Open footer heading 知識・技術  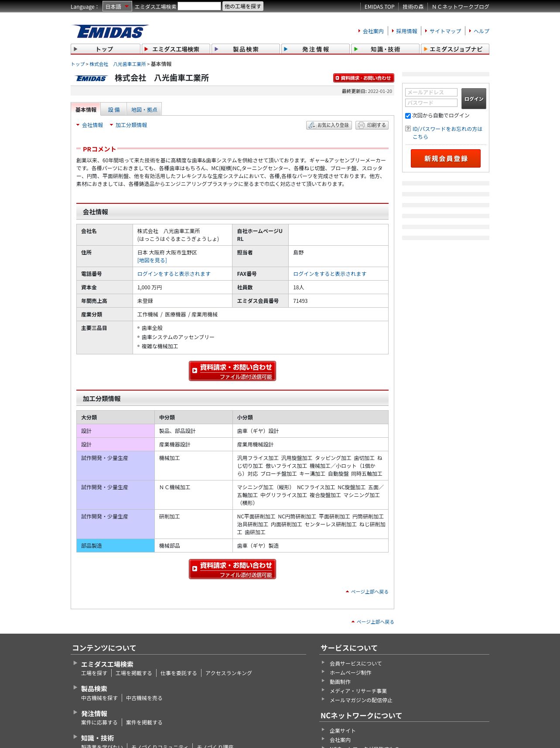click(x=98, y=738)
